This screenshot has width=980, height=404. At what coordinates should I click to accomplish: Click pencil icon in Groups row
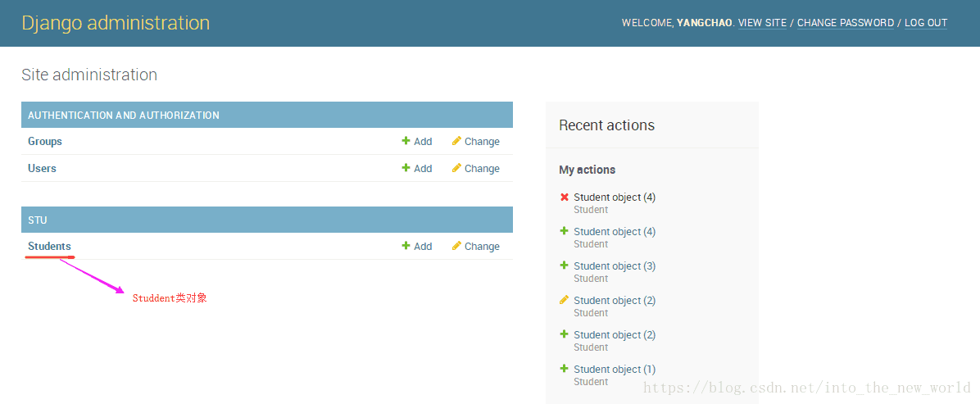456,141
